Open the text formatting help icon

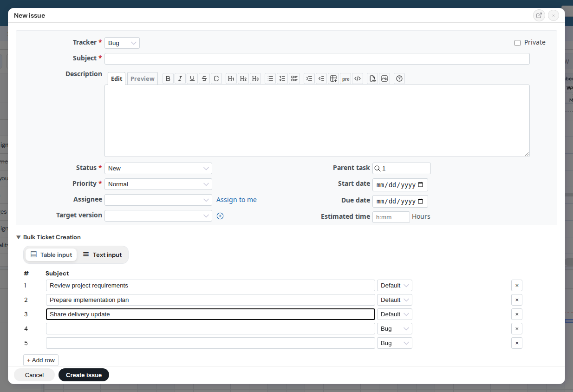(x=399, y=78)
